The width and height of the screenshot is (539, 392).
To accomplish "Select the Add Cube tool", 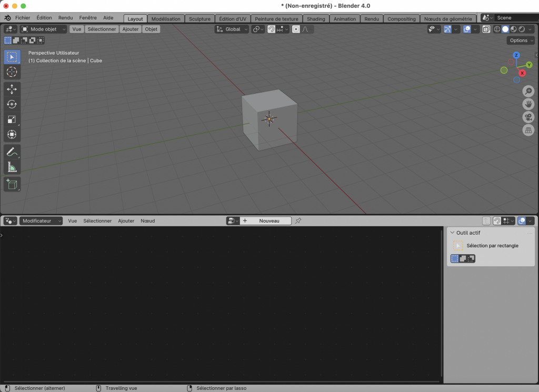I will click(12, 184).
